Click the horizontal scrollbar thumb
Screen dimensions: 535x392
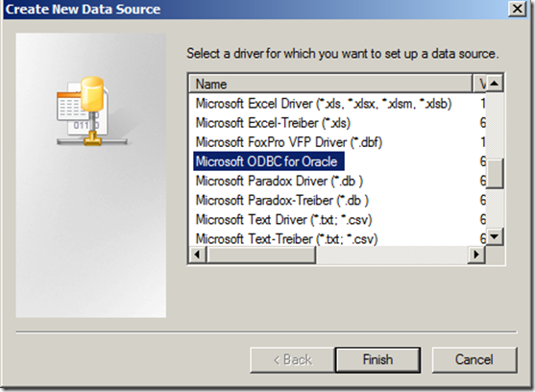coord(261,255)
